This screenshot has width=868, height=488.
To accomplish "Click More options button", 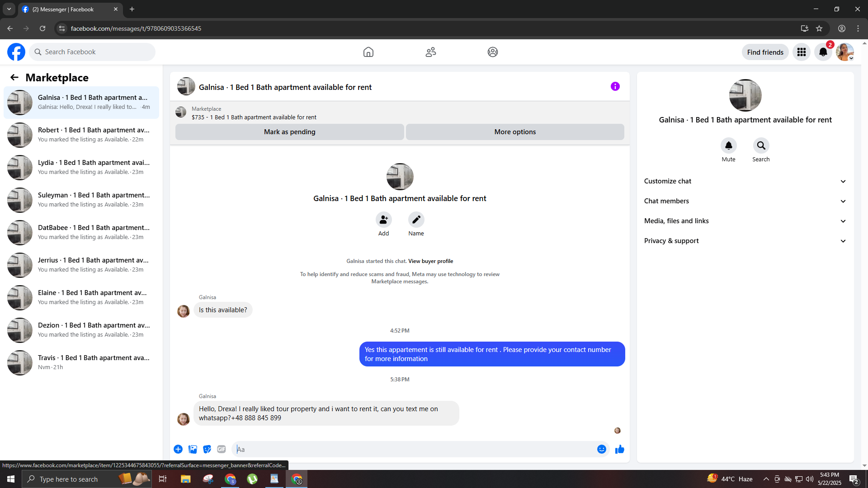I will [x=515, y=132].
